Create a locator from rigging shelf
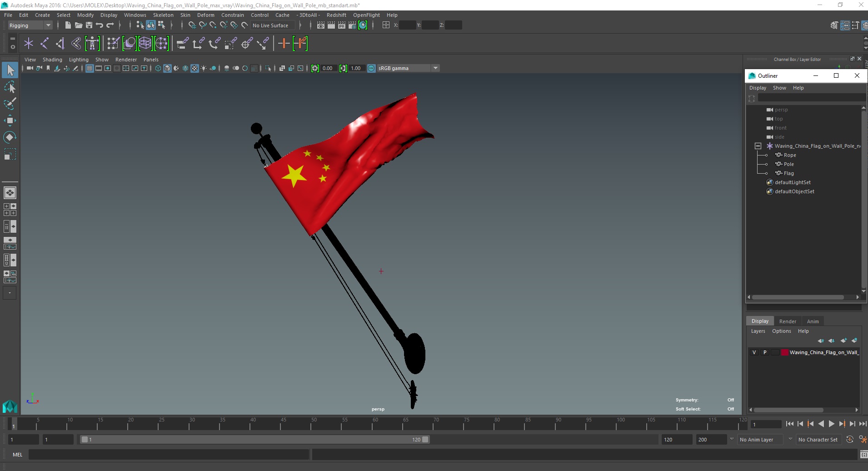 click(x=29, y=44)
